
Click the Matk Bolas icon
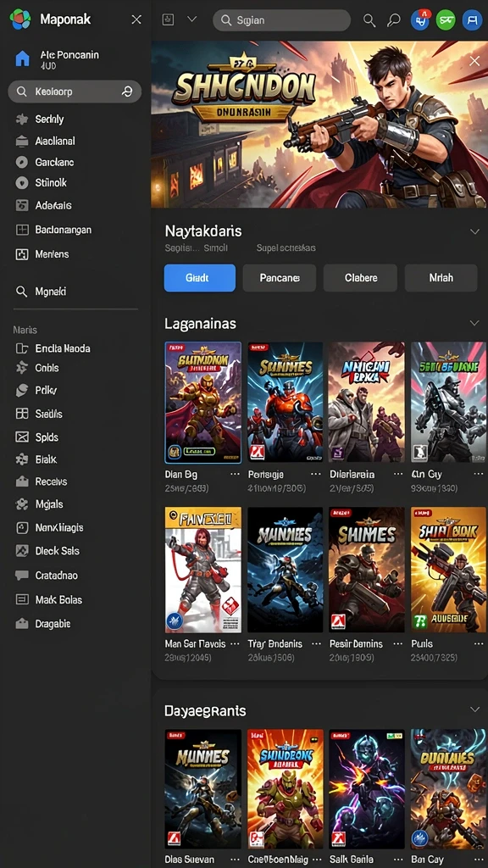(x=21, y=599)
